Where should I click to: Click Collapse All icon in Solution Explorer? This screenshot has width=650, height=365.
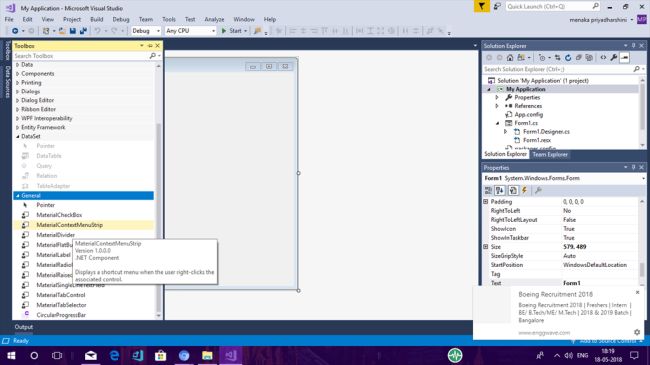click(578, 58)
